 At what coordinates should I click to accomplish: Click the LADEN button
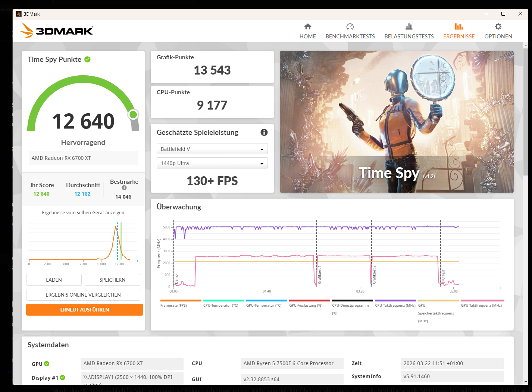point(54,280)
